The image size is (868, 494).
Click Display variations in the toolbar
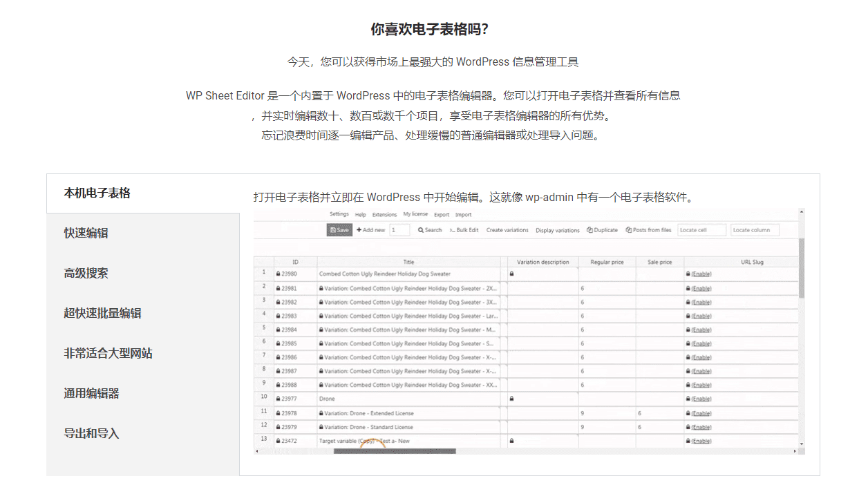click(558, 230)
